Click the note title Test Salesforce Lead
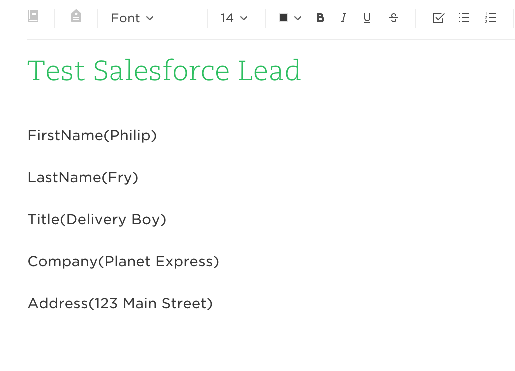The width and height of the screenshot is (515, 371). (x=164, y=70)
